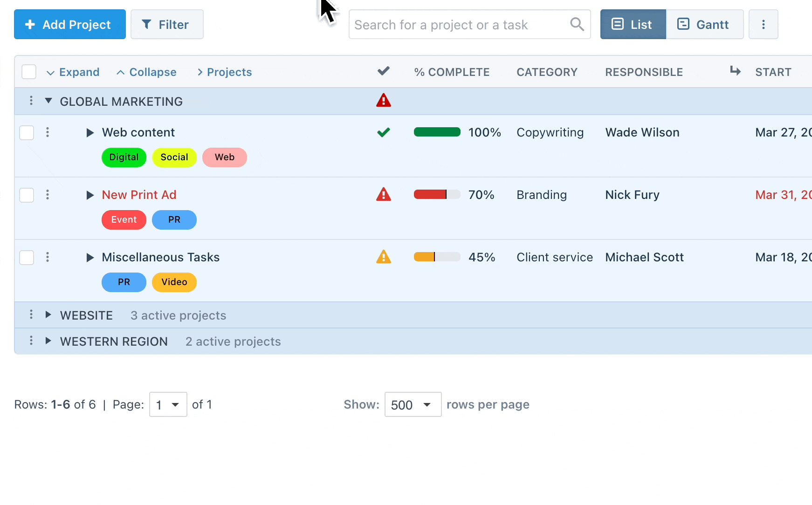812x505 pixels.
Task: Click the green checkmark on Web content
Action: point(384,132)
